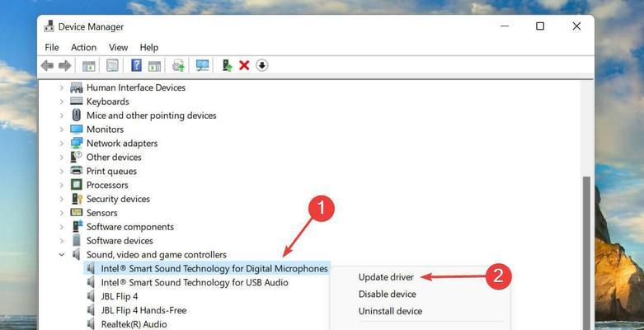Viewport: 644px width, 330px height.
Task: Choose Uninstall device from context menu
Action: click(390, 311)
